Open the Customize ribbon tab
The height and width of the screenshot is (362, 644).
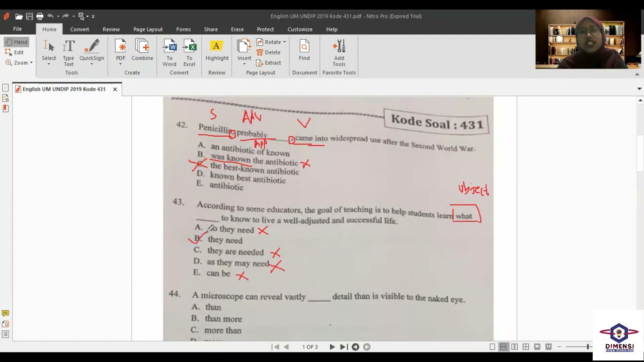300,29
